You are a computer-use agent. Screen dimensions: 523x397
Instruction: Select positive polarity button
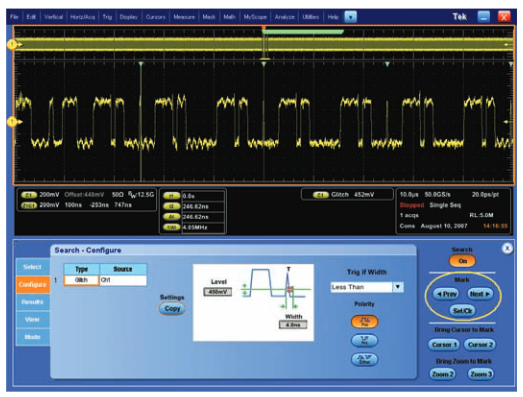[x=365, y=322]
